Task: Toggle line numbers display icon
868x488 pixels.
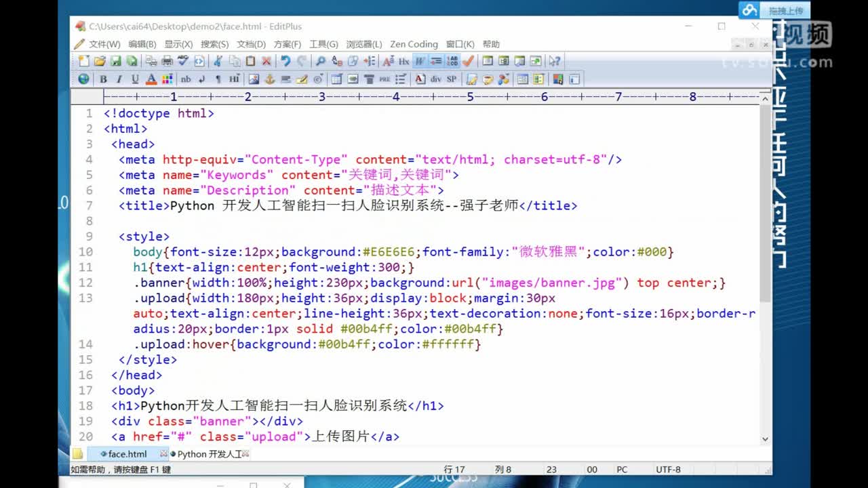Action: (452, 61)
